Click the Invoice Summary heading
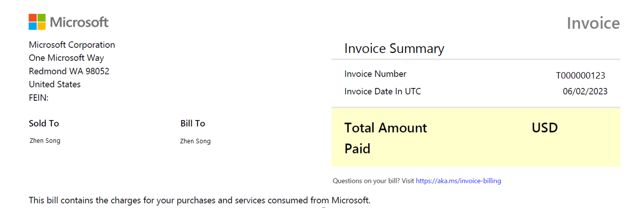Viewport: 644px width, 208px height. [x=394, y=48]
